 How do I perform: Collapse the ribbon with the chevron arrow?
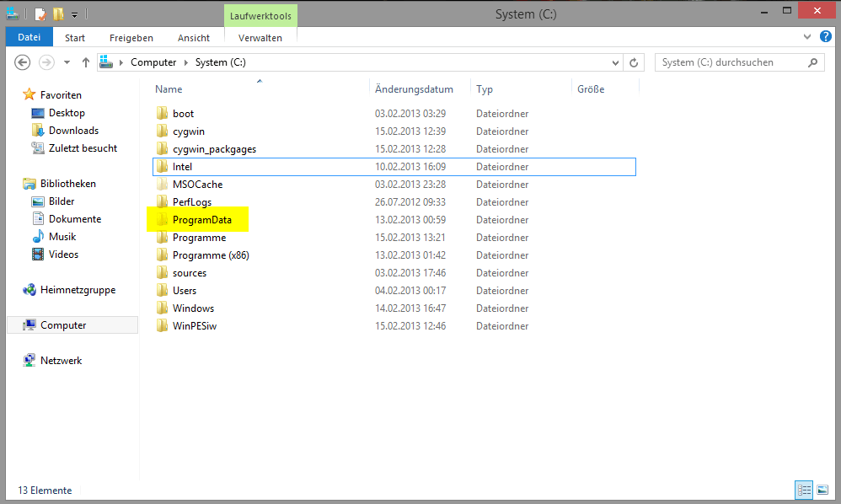[807, 37]
